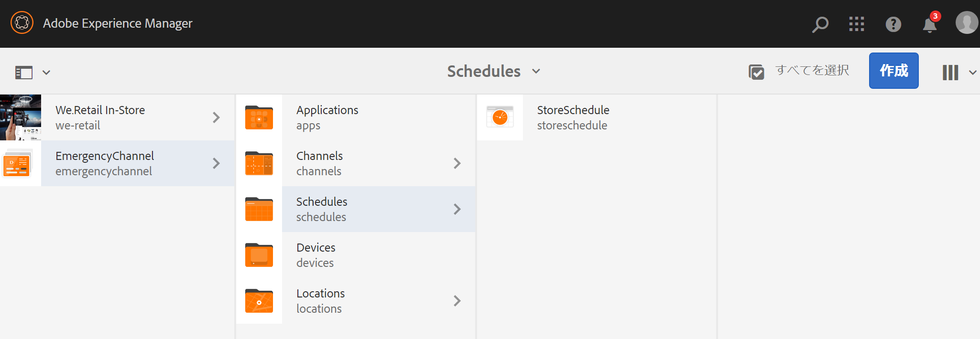Open the user profile avatar
Viewport: 980px width, 339px height.
[967, 23]
